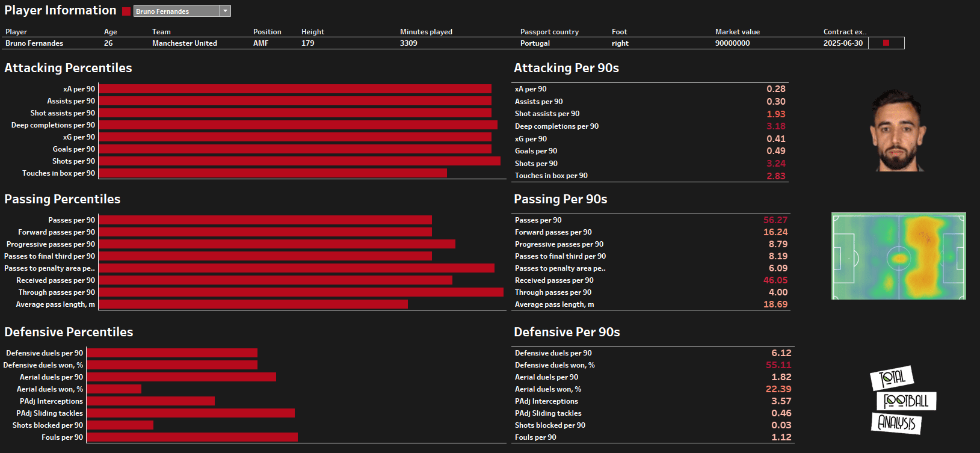Click the xA per 90 value 0.28
The height and width of the screenshot is (453, 980).
pyautogui.click(x=776, y=89)
